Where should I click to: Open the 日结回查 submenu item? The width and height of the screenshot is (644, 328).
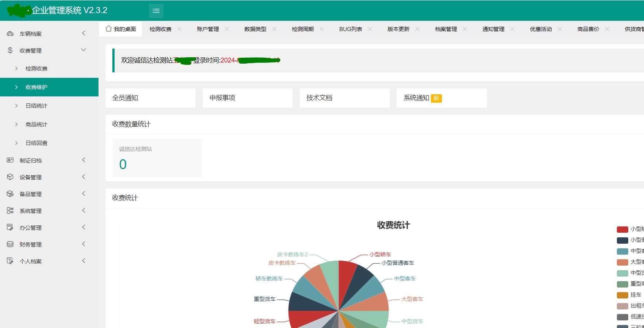(49, 143)
